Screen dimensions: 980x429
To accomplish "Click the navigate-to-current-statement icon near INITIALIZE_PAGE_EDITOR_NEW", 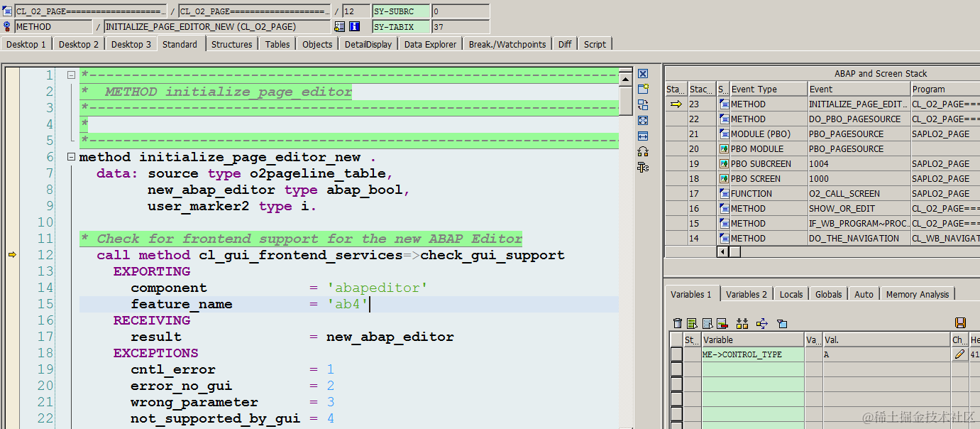I will tap(339, 26).
